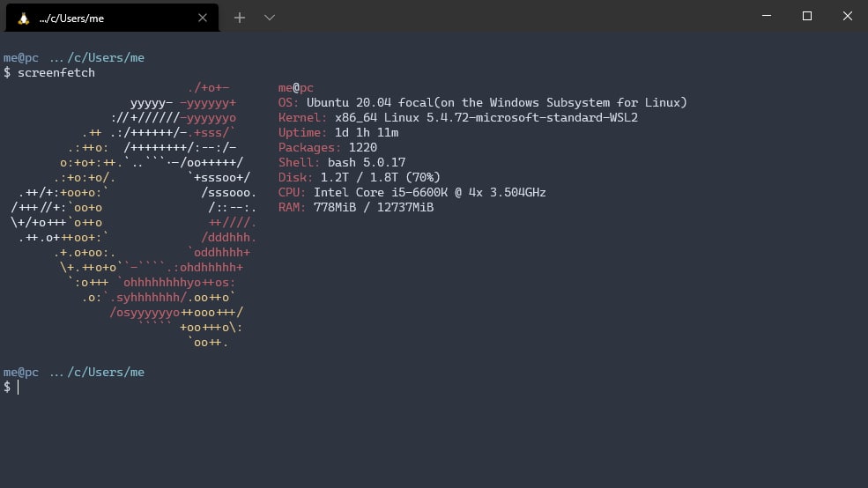
Task: Open the new-tab profile dropdown chevron
Action: click(270, 18)
